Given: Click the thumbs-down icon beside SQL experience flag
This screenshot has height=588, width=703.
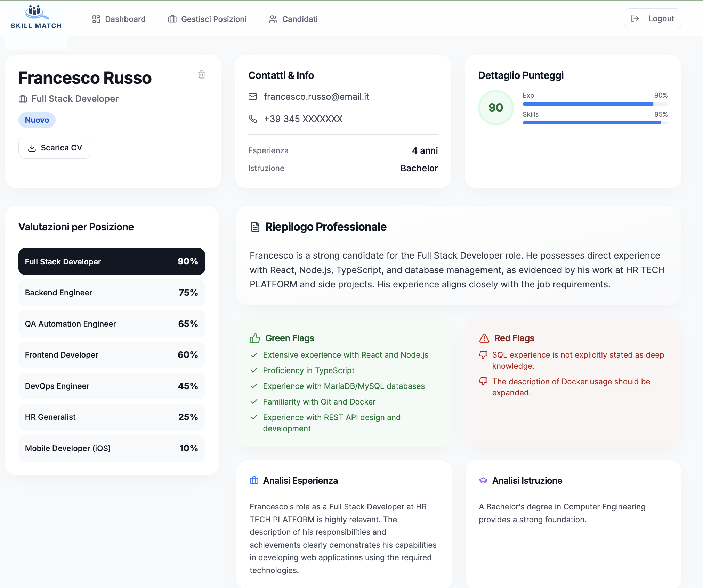Looking at the screenshot, I should pyautogui.click(x=483, y=355).
